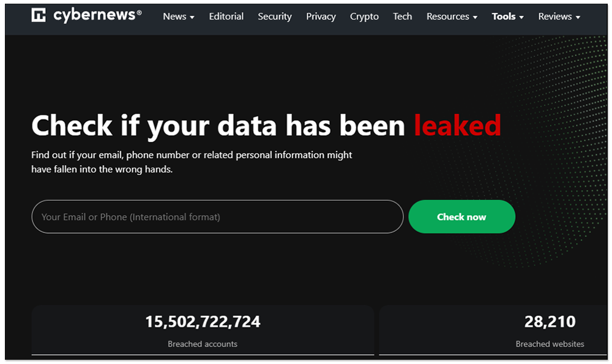Expand the Tools dropdown menu
The height and width of the screenshot is (364, 612).
(507, 17)
